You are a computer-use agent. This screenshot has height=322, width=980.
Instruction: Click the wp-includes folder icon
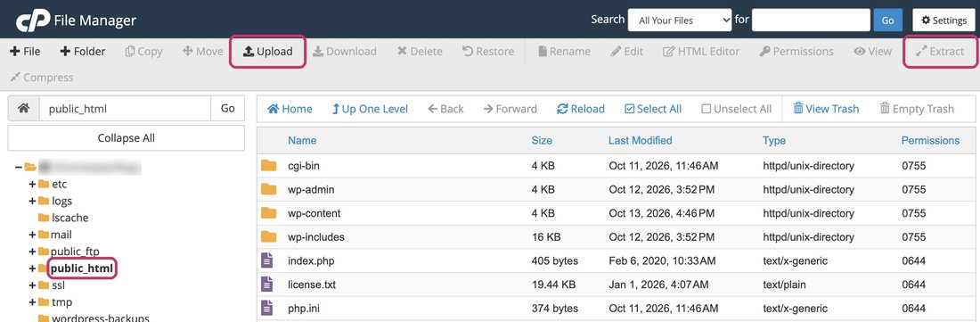(x=269, y=237)
